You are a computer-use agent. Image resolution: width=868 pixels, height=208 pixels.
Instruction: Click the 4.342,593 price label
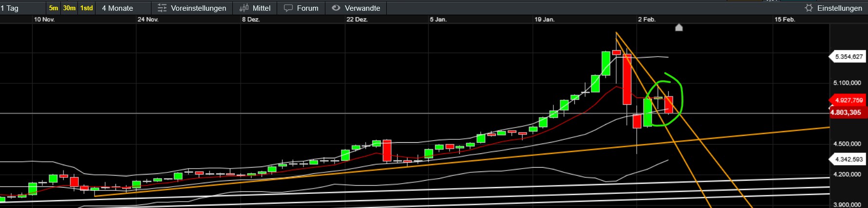click(848, 159)
